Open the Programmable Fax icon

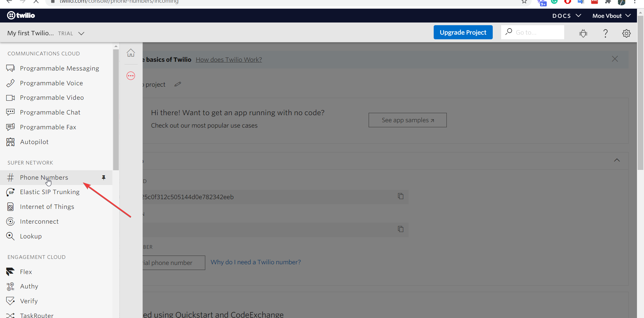(x=10, y=127)
